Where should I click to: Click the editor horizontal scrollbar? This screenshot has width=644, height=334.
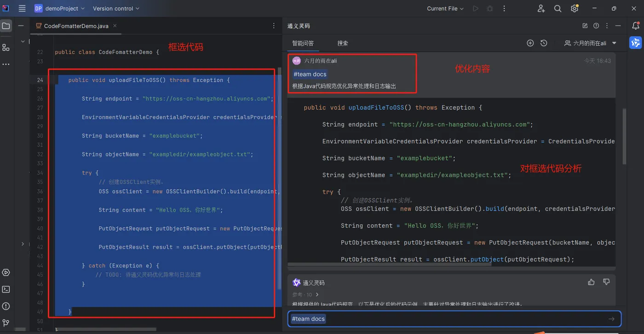tap(106, 329)
